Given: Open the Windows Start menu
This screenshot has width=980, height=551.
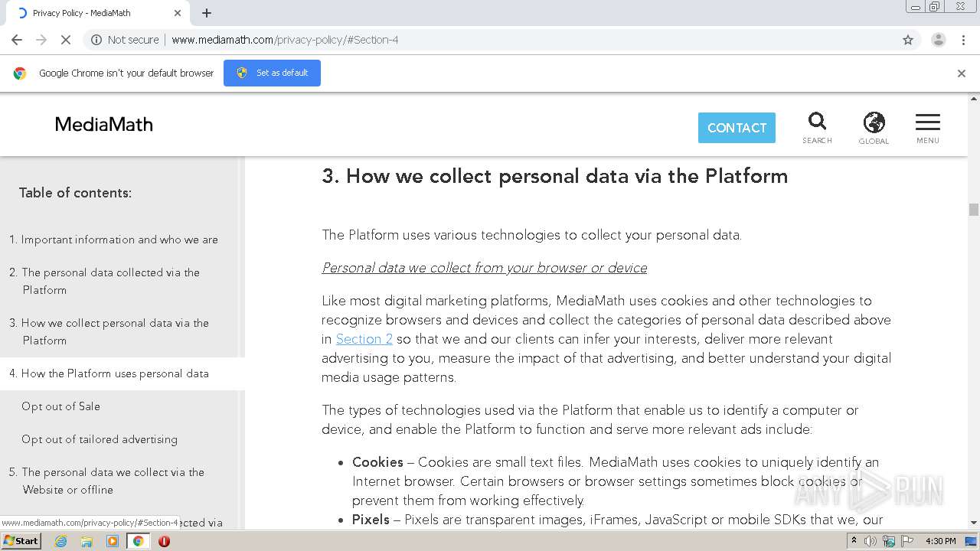Looking at the screenshot, I should coord(21,541).
